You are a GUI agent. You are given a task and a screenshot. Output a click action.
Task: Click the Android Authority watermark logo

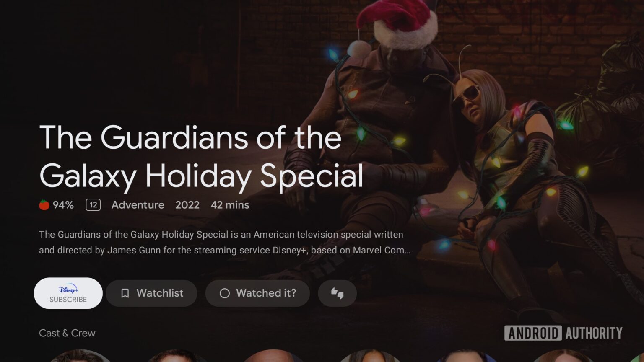pyautogui.click(x=563, y=333)
